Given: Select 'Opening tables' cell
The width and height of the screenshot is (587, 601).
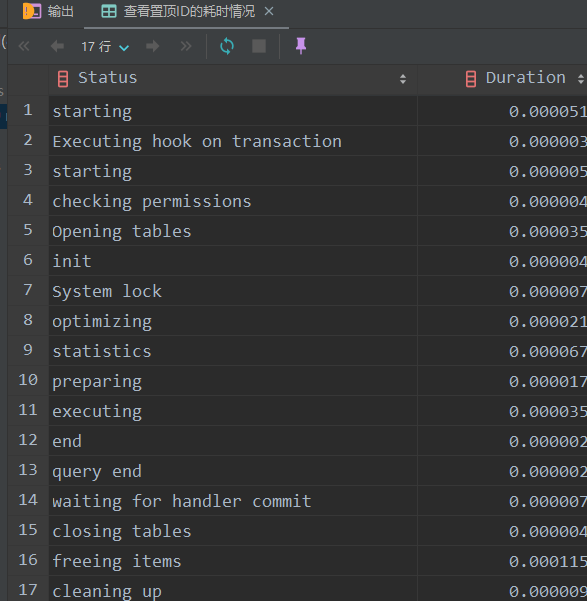Looking at the screenshot, I should pos(233,231).
